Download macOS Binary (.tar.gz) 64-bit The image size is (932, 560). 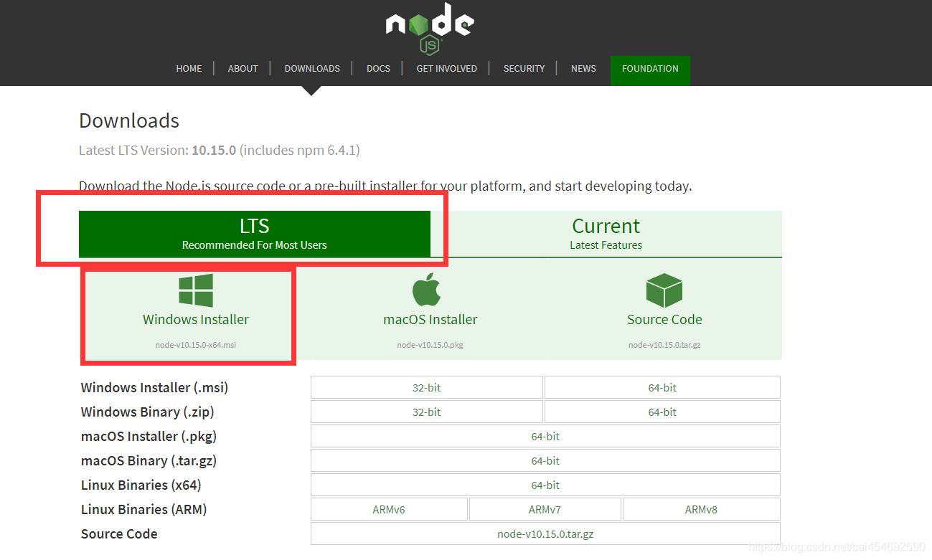pos(545,460)
